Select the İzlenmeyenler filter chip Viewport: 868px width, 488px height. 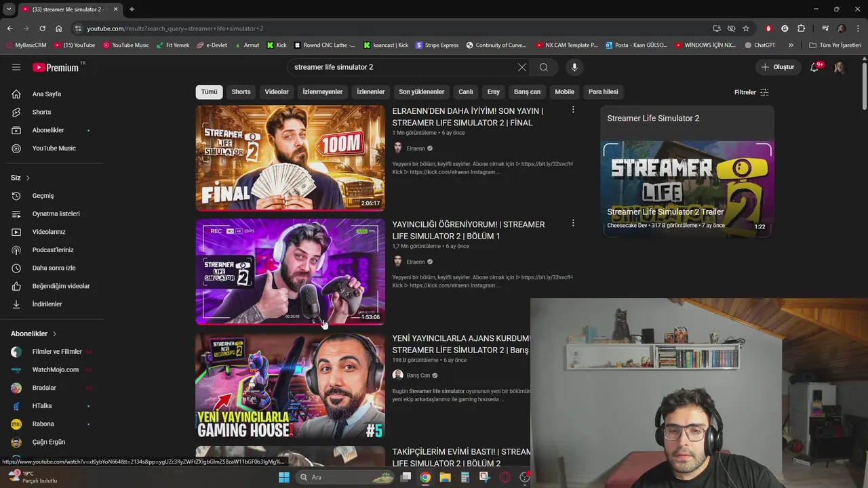323,91
